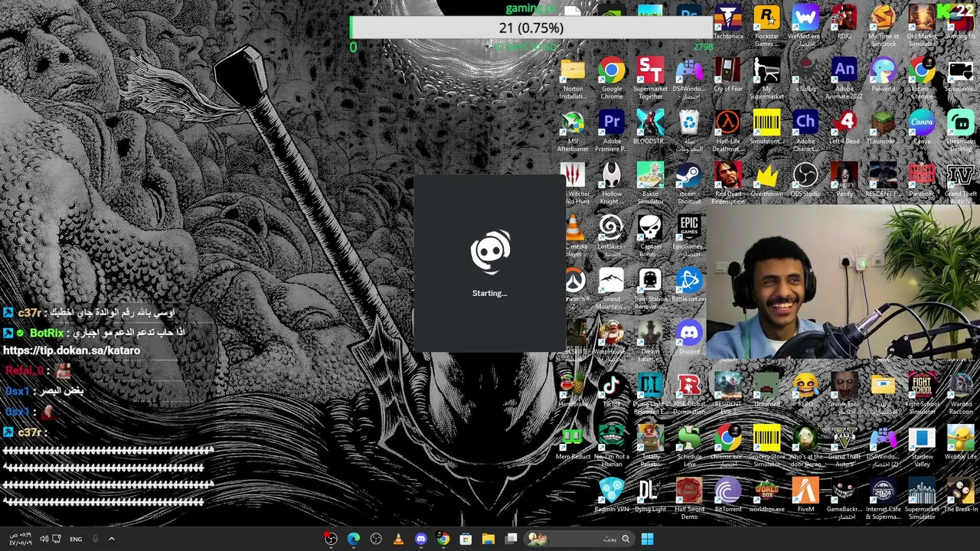Open the Half-Life Deathmatch desktop shortcut
This screenshot has height=551, width=980.
(727, 130)
